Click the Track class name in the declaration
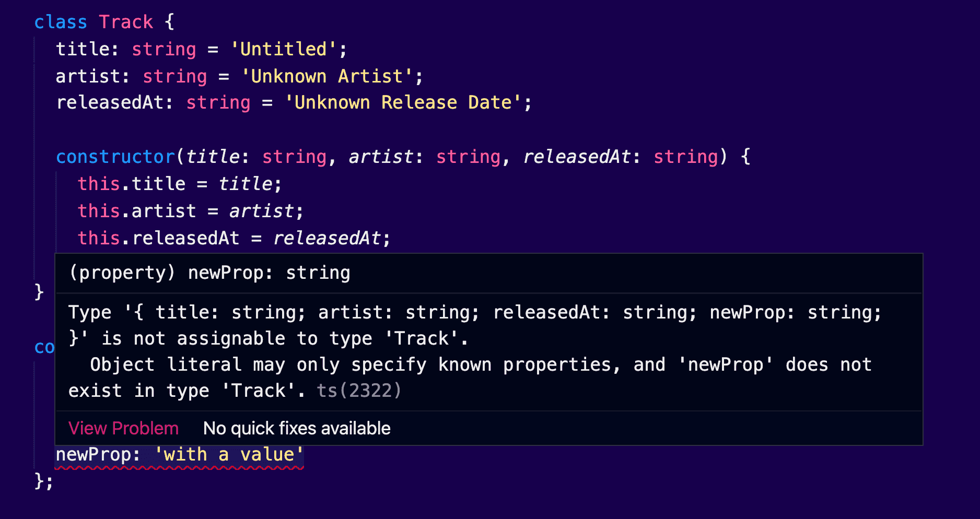 coord(126,22)
